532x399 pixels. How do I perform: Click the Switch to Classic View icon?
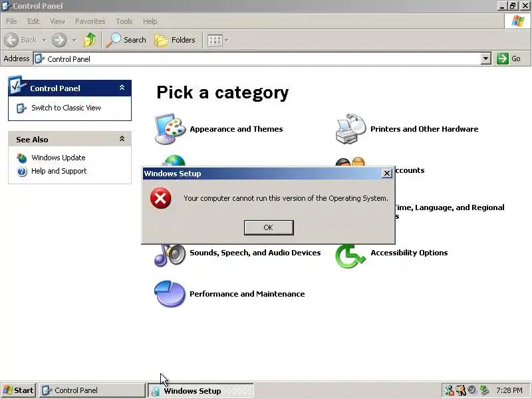[21, 108]
